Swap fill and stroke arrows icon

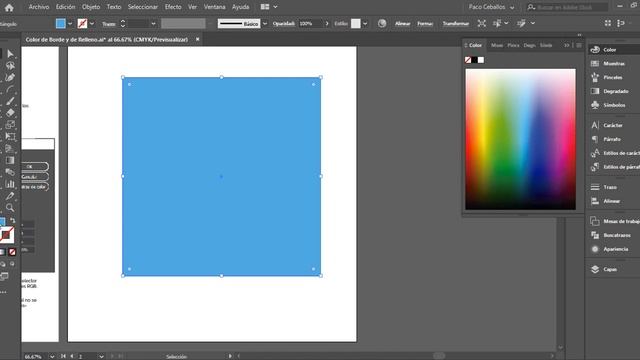[13, 220]
